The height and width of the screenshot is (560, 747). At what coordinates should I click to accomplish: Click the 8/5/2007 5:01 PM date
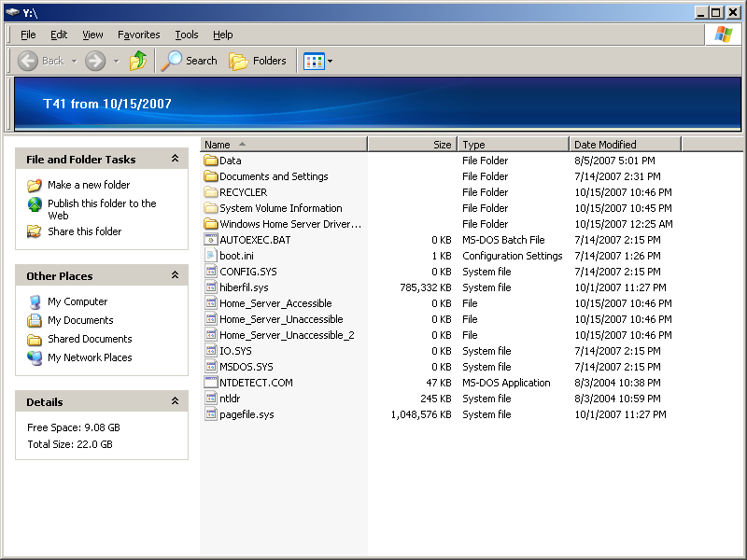[614, 161]
